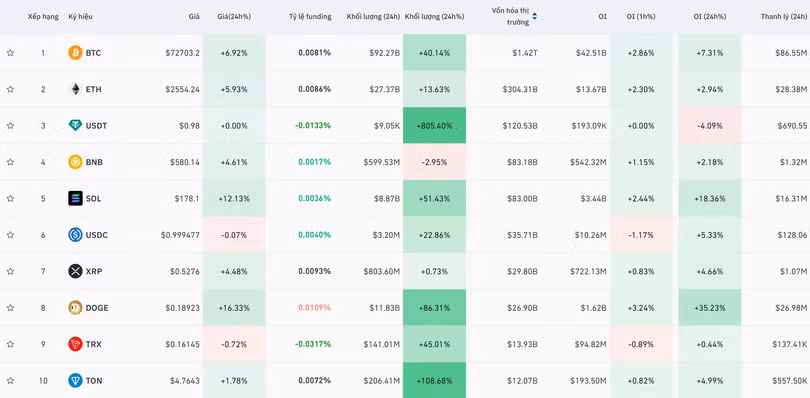
Task: Click TRX funding rate -0.0317%
Action: tap(313, 344)
